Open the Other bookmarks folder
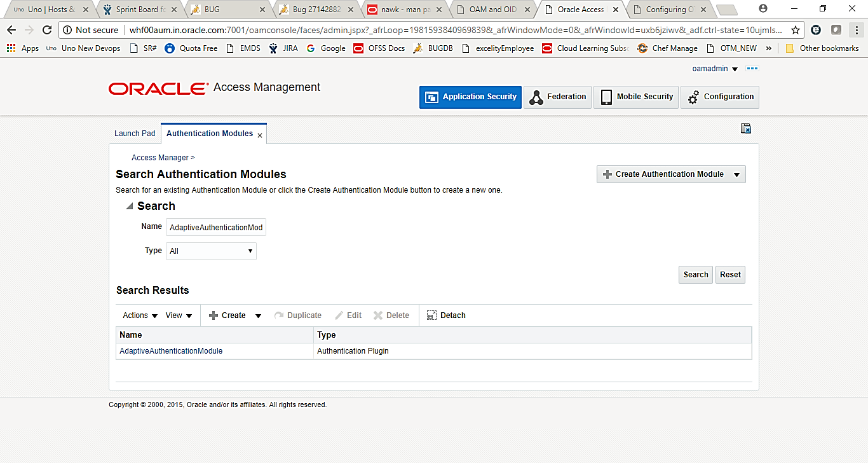The height and width of the screenshot is (463, 868). point(822,48)
